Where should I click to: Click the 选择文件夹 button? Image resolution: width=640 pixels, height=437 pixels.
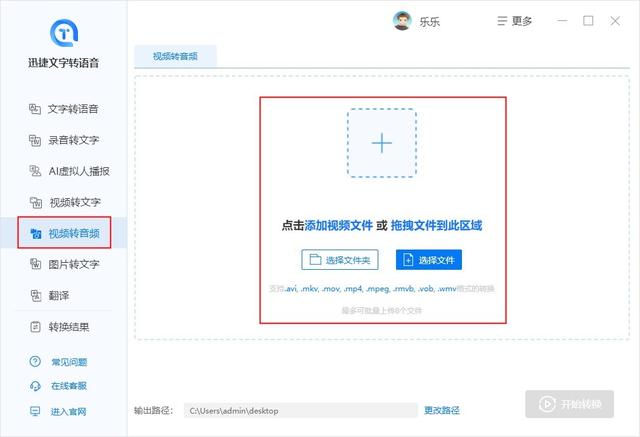point(340,260)
